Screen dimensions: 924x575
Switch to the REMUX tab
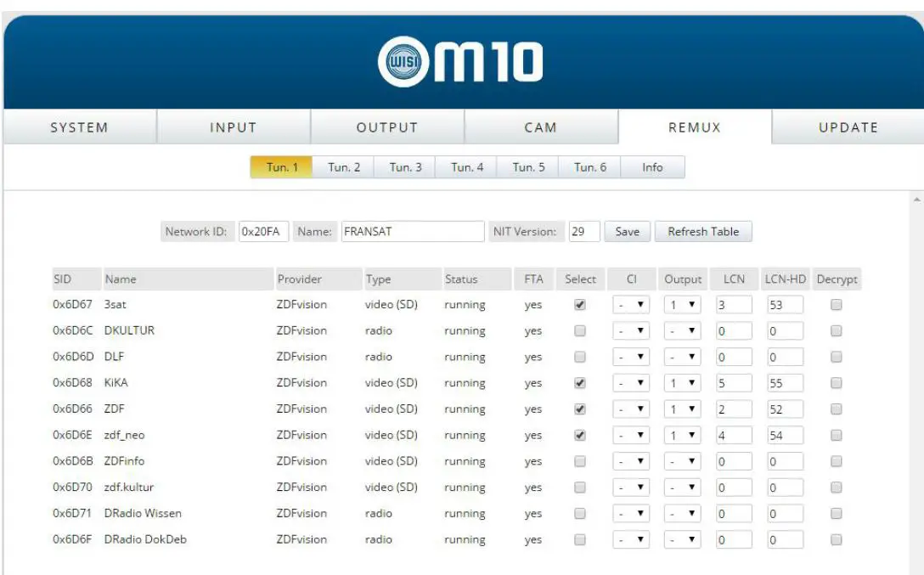(x=693, y=127)
